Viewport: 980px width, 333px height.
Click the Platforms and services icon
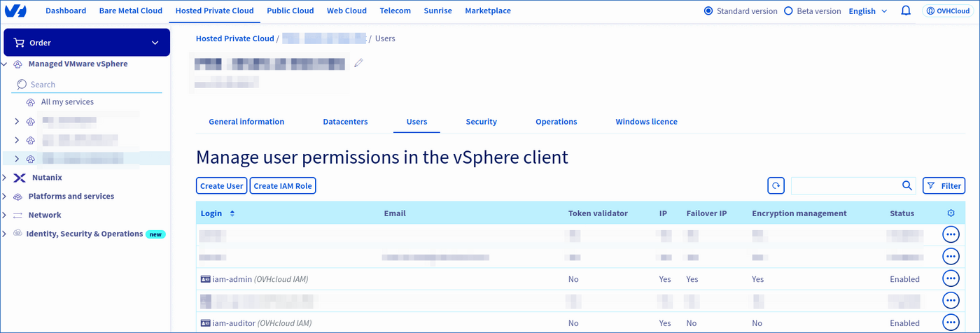point(18,197)
